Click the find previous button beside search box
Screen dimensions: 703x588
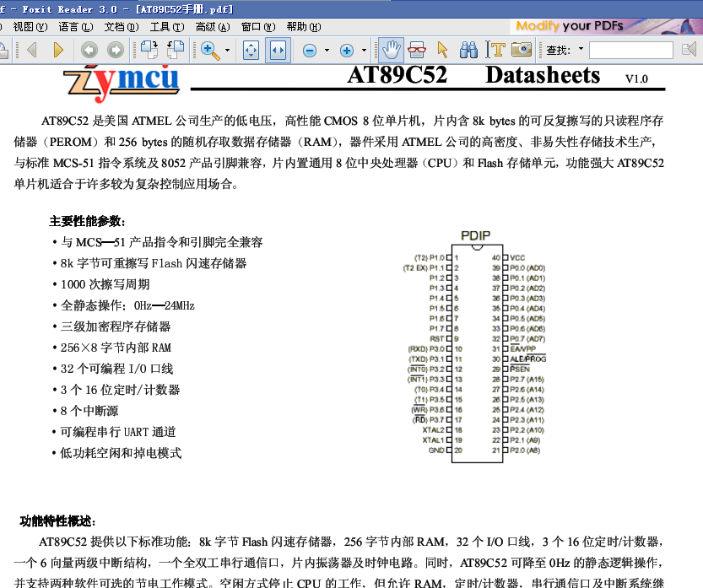[689, 49]
